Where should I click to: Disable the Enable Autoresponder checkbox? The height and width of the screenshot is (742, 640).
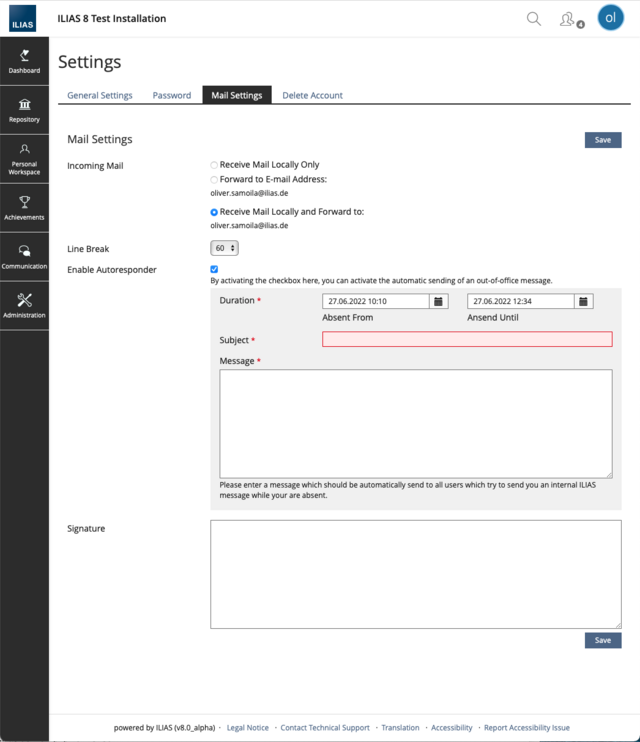tap(214, 269)
